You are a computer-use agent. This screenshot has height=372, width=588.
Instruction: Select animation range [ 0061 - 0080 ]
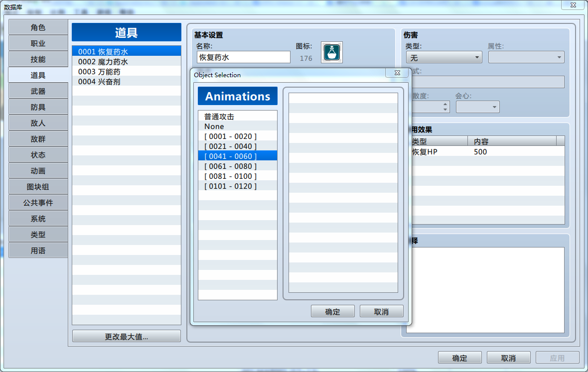coord(237,166)
